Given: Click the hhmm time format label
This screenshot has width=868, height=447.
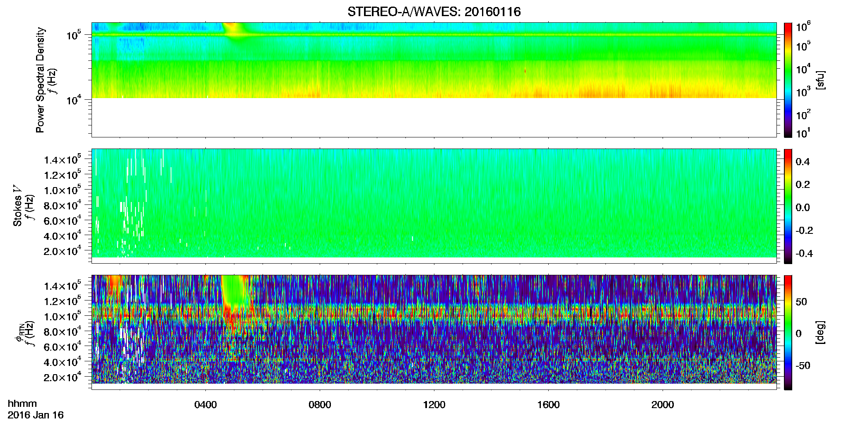Looking at the screenshot, I should coord(22,404).
